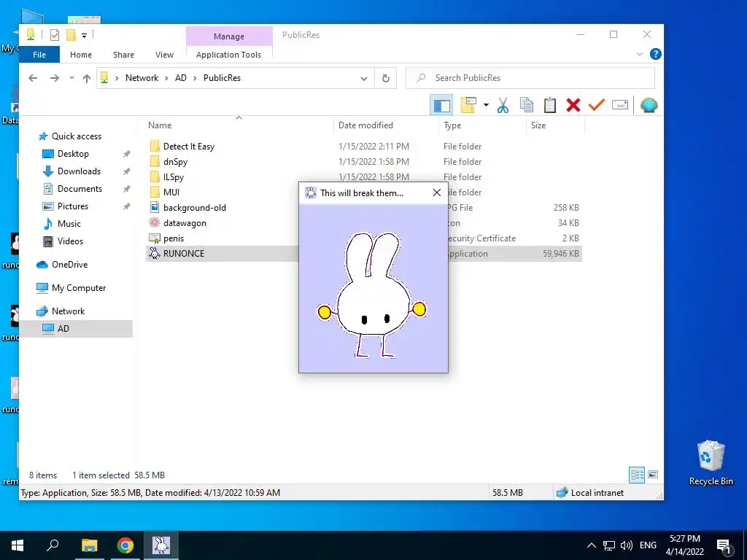Click the network folder icon in title bar
Screen dimensions: 747x560
(x=31, y=35)
